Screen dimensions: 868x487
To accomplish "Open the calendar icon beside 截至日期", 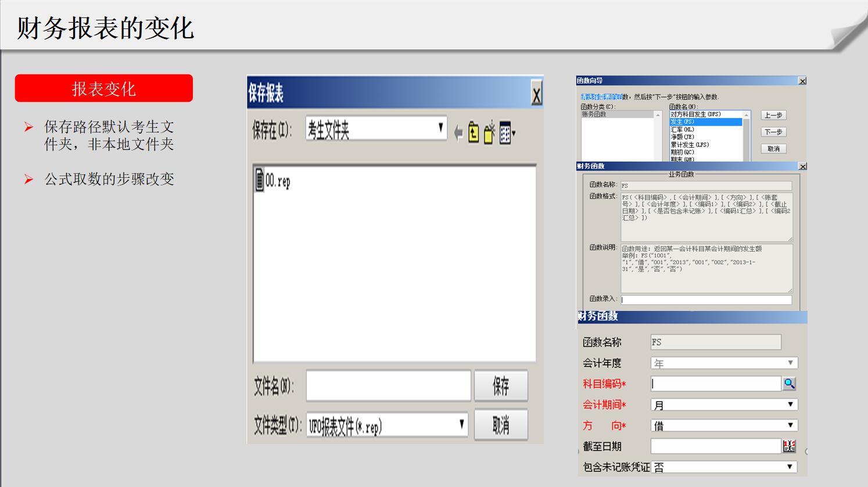I will (789, 446).
